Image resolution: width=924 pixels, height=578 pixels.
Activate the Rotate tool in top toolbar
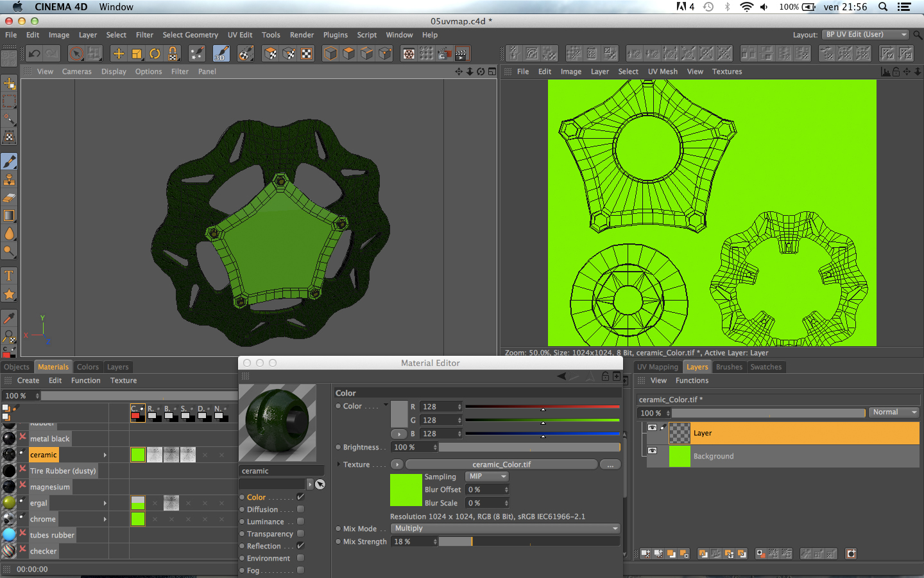[155, 53]
